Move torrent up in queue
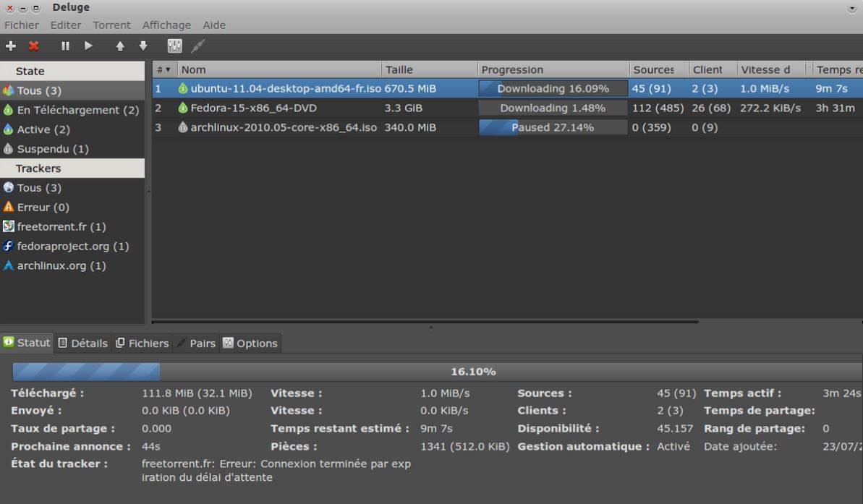The height and width of the screenshot is (504, 863). click(x=120, y=46)
